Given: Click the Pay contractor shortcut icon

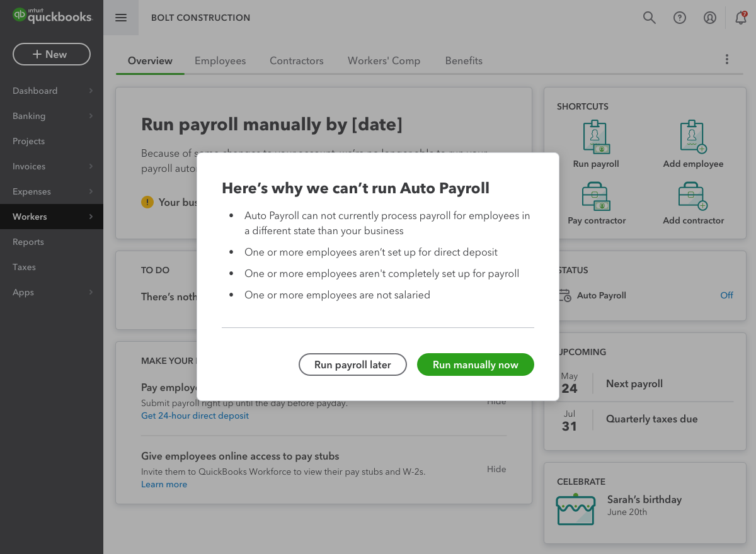Looking at the screenshot, I should click(x=596, y=196).
